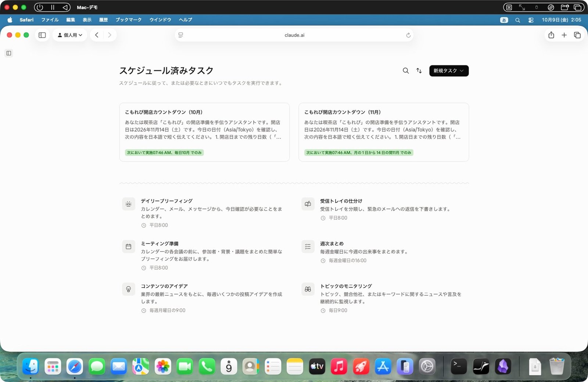Open the ファイル menu

tap(50, 20)
